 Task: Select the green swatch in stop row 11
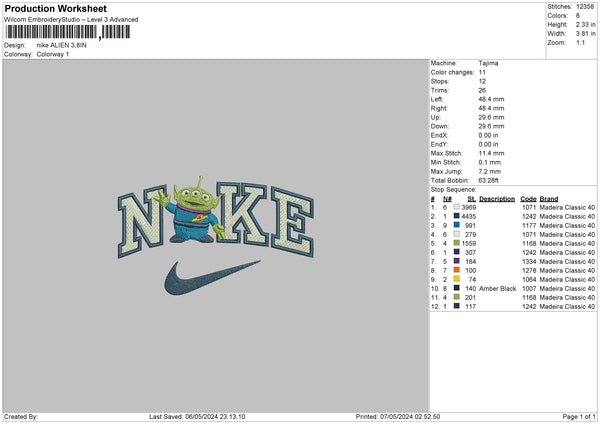click(457, 297)
